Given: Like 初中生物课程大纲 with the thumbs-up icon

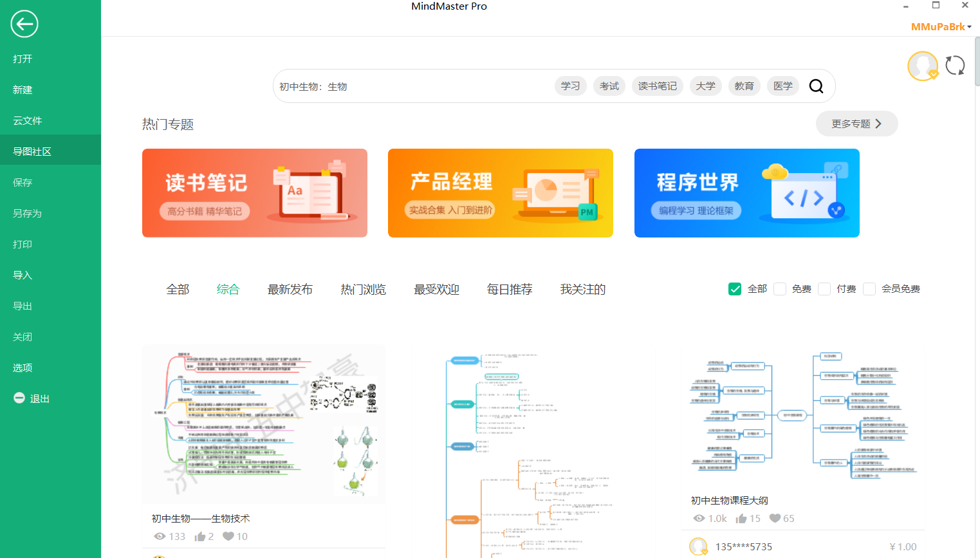Looking at the screenshot, I should point(741,518).
